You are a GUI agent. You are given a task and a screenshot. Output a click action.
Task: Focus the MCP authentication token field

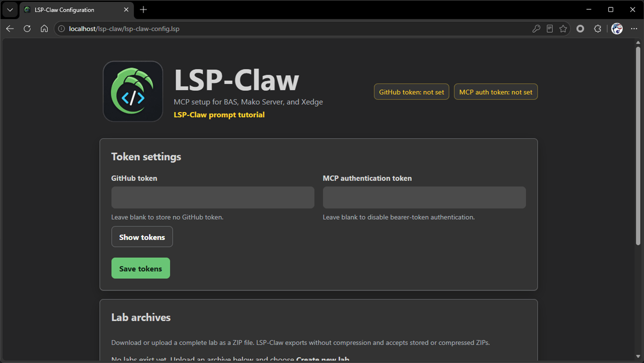pos(424,197)
